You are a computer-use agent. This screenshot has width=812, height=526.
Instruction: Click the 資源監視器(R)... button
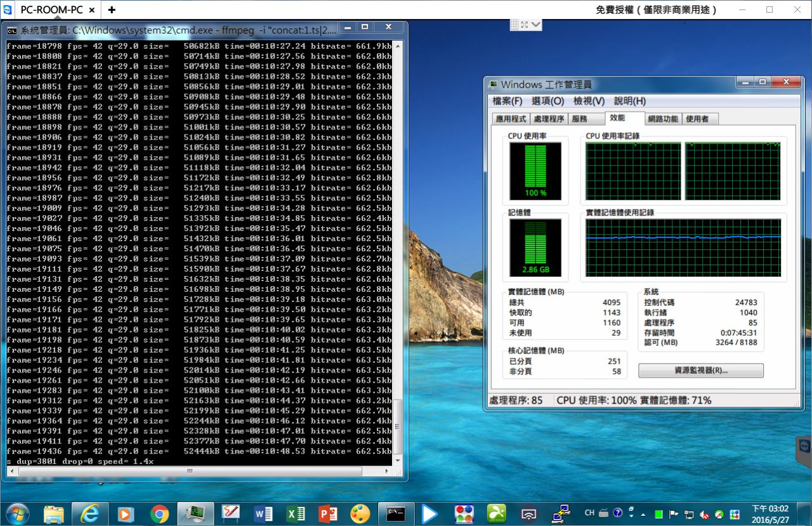pyautogui.click(x=700, y=371)
